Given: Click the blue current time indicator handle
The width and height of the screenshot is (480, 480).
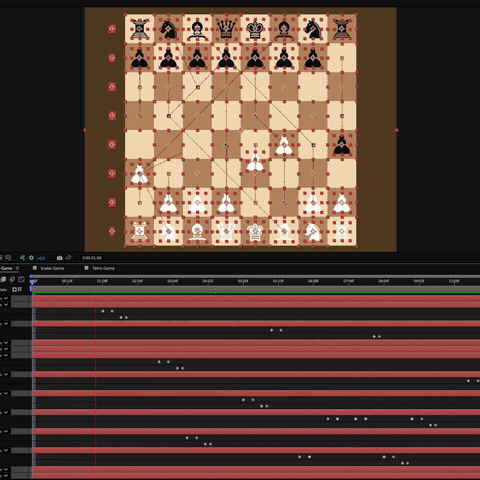Looking at the screenshot, I should (32, 282).
